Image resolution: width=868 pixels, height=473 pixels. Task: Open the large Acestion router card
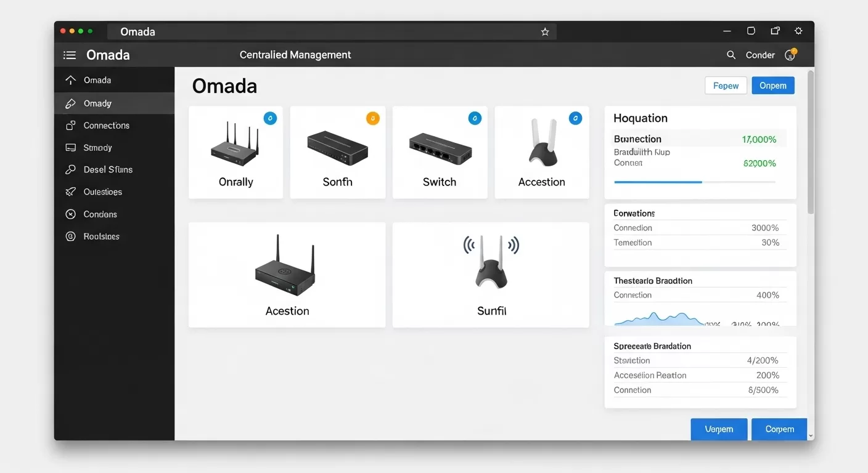coord(287,275)
